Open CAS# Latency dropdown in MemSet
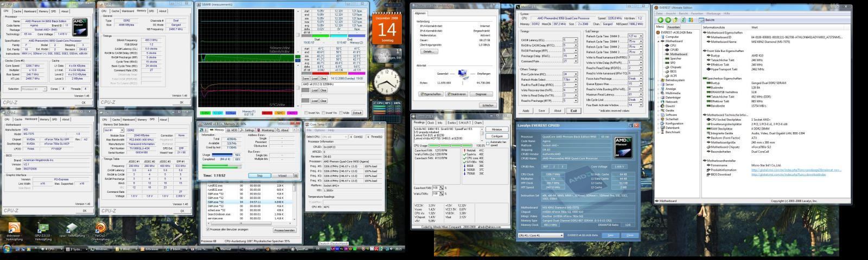 570,40
